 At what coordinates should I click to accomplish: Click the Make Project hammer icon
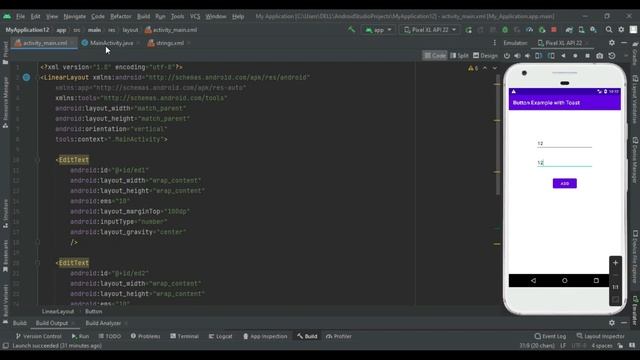(x=351, y=29)
